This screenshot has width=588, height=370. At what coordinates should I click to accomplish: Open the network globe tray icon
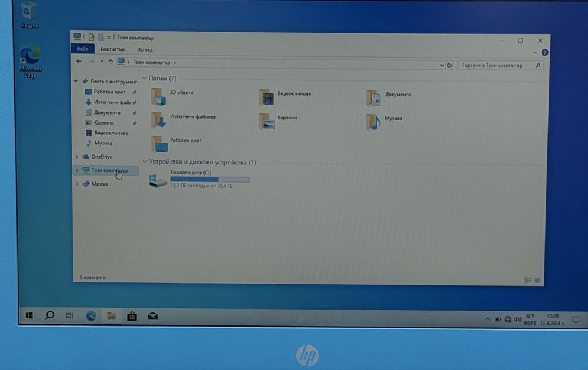(x=507, y=319)
